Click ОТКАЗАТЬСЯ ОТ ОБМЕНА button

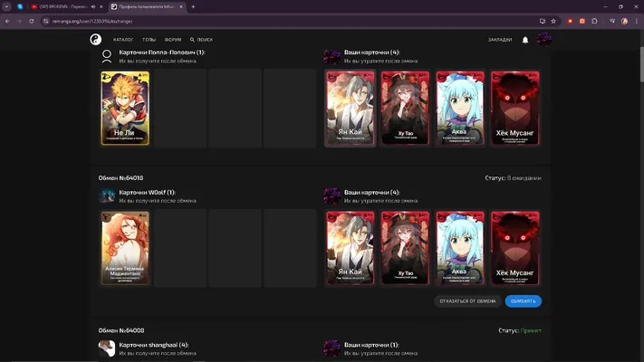click(x=467, y=300)
